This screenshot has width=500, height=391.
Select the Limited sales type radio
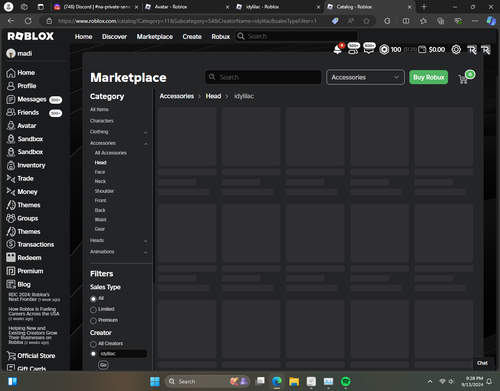click(x=93, y=310)
